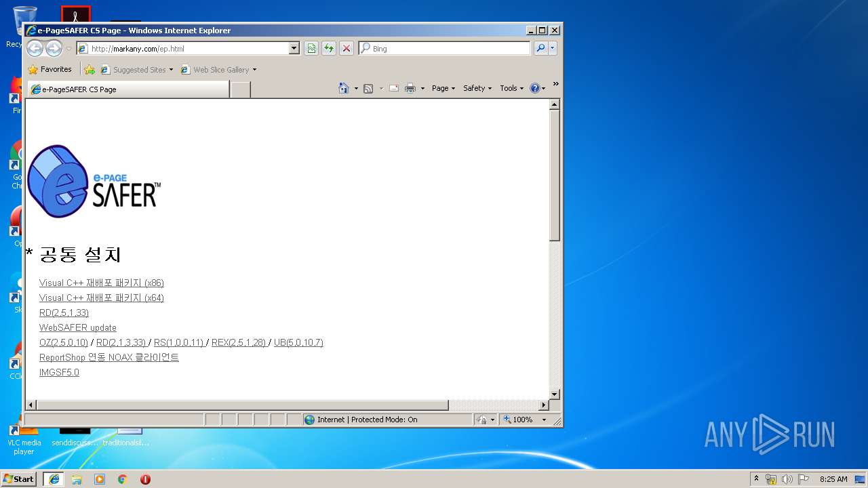Click the Action Center flag tray icon
This screenshot has width=868, height=488.
(804, 479)
